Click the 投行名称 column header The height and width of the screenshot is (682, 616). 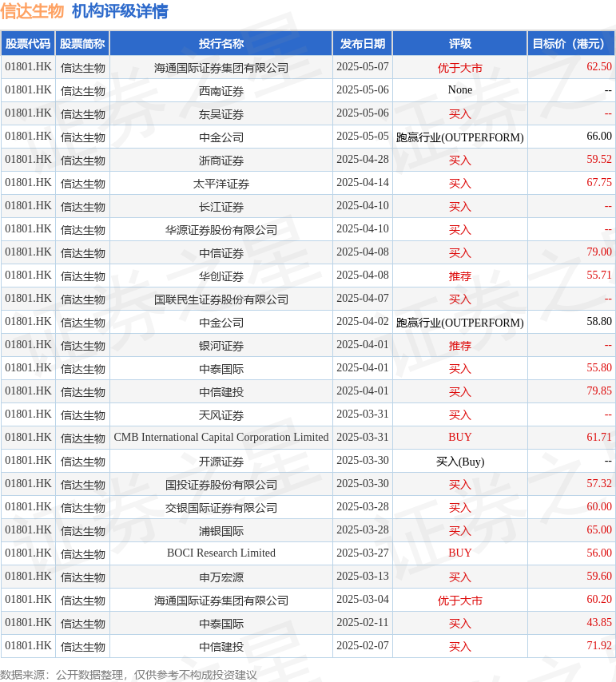[221, 43]
